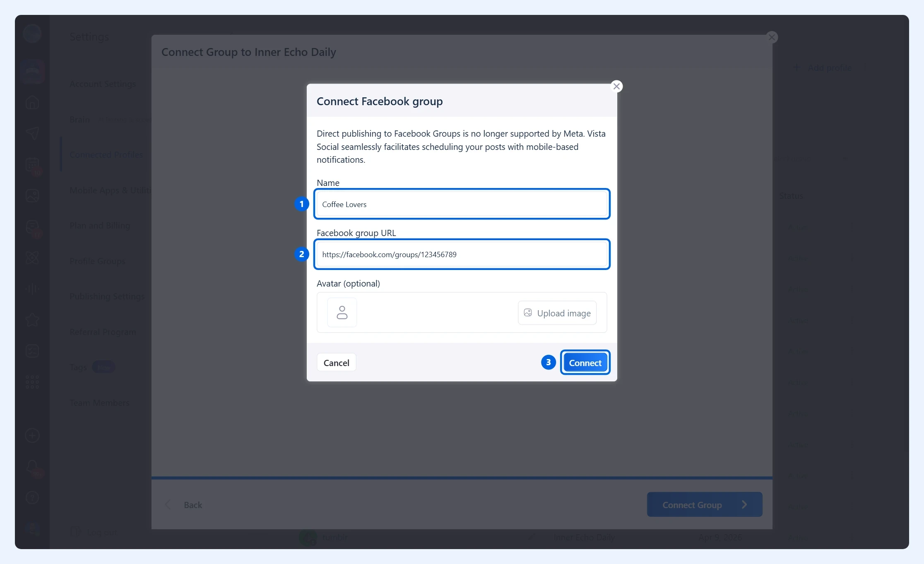Click the Facebook group URL field
The image size is (924, 564).
pos(462,254)
